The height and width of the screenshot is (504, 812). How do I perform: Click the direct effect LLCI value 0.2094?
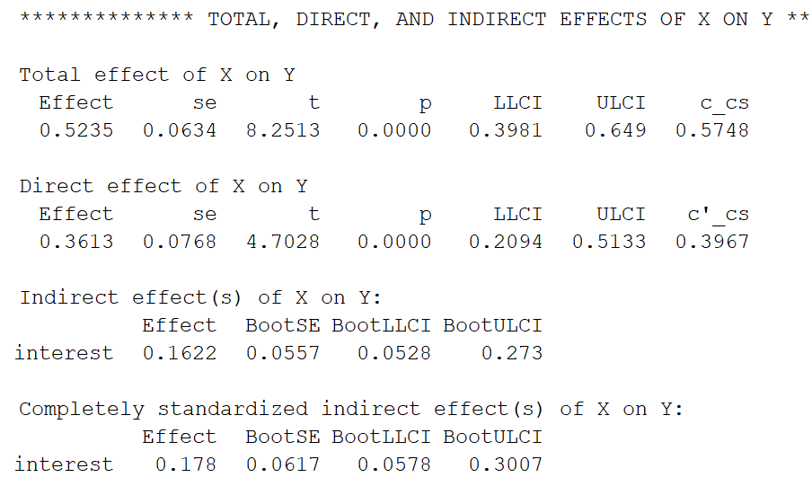click(506, 242)
